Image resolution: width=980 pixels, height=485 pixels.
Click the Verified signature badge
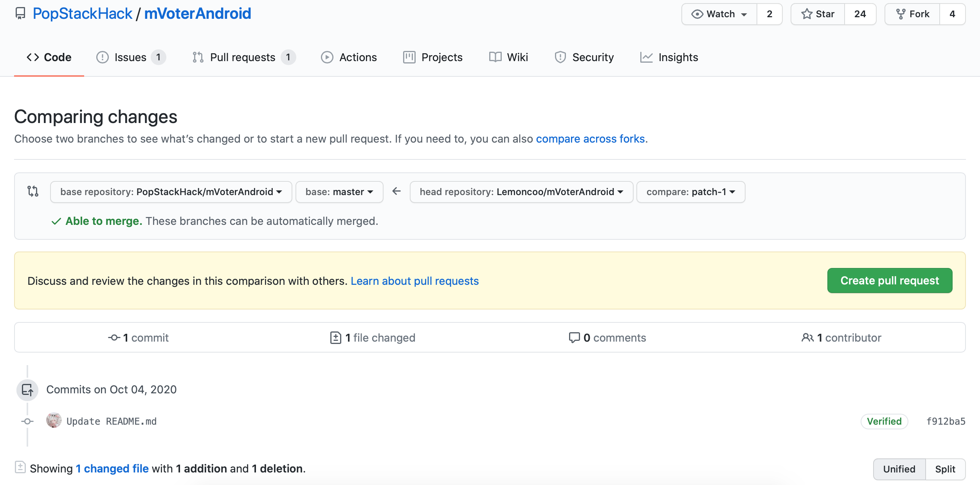pos(884,422)
